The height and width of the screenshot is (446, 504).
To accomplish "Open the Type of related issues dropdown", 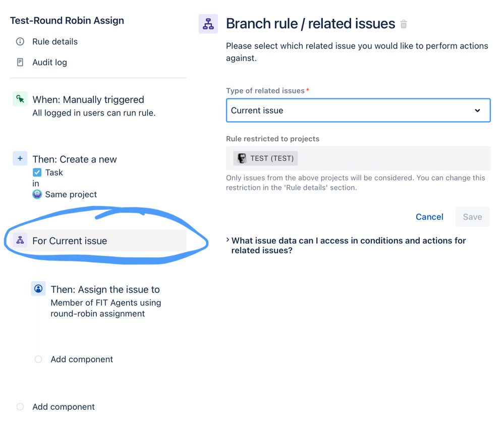I will pyautogui.click(x=358, y=110).
